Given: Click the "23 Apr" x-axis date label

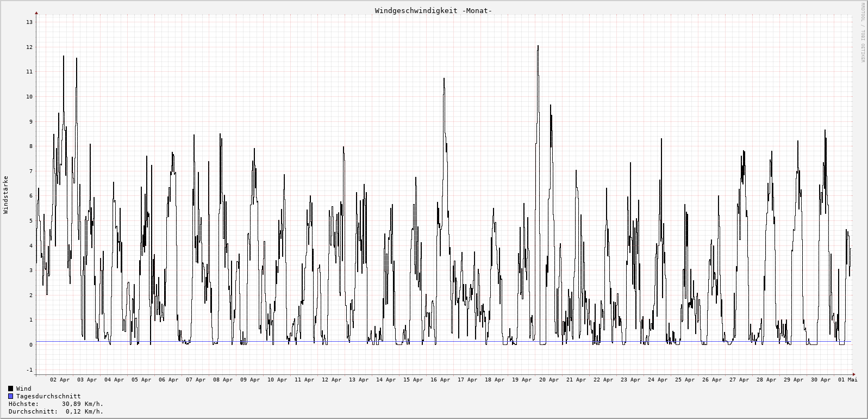Looking at the screenshot, I should click(x=630, y=380).
